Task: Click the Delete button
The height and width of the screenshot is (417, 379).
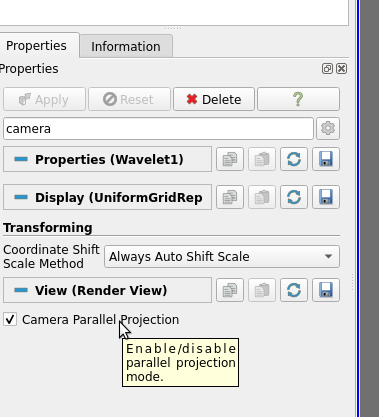Action: (x=214, y=99)
